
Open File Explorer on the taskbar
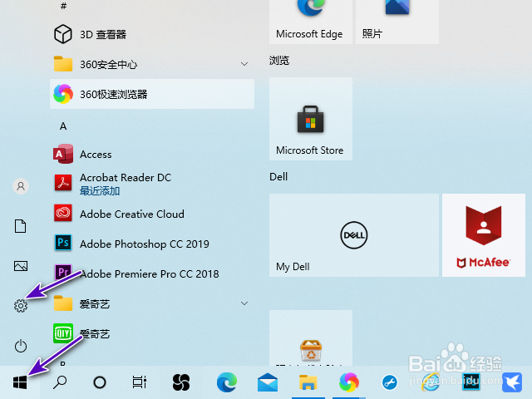tap(308, 382)
